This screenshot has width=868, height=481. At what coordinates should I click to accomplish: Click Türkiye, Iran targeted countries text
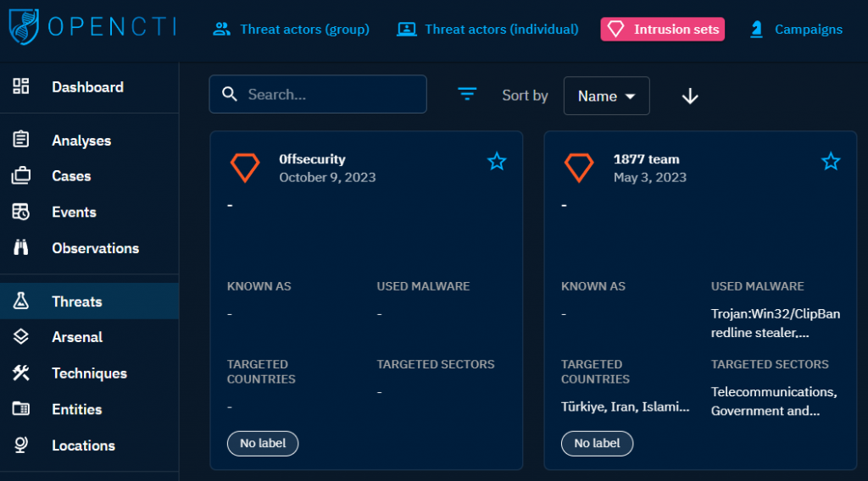point(625,407)
